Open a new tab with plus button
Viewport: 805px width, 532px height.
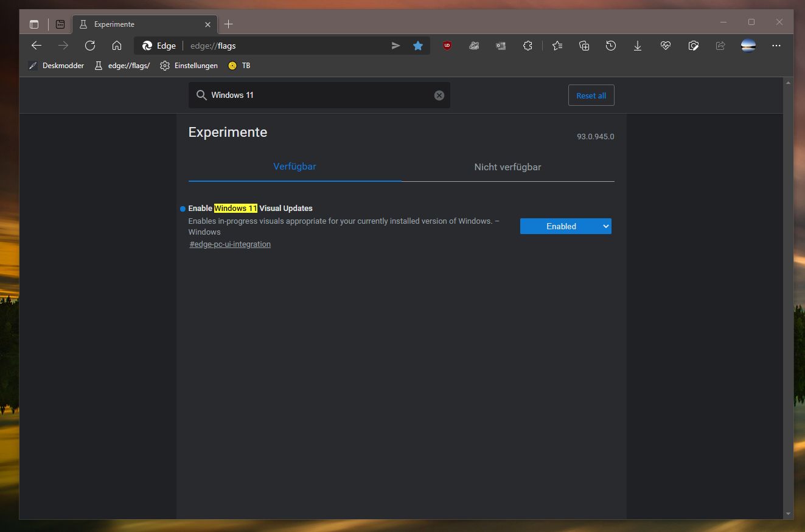click(228, 24)
